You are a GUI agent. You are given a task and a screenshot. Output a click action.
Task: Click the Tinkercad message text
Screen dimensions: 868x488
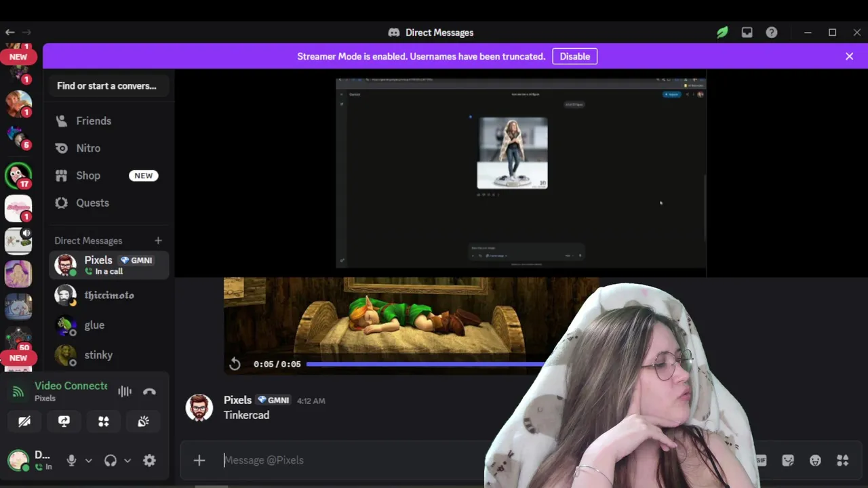(x=246, y=415)
